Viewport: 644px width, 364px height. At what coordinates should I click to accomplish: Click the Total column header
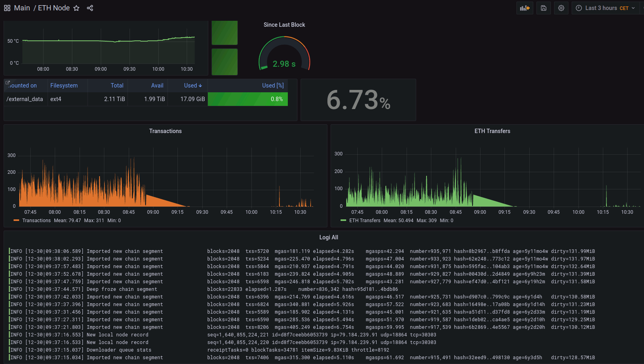[x=117, y=85]
